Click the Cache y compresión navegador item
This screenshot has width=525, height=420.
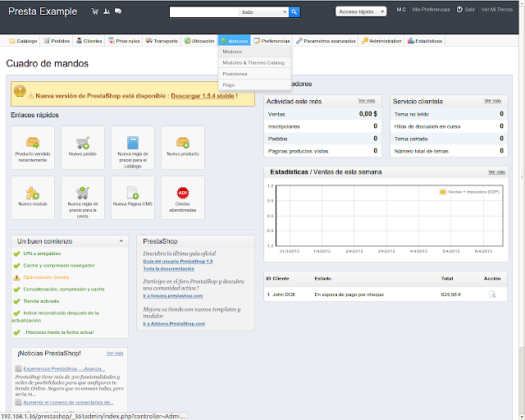coord(59,265)
